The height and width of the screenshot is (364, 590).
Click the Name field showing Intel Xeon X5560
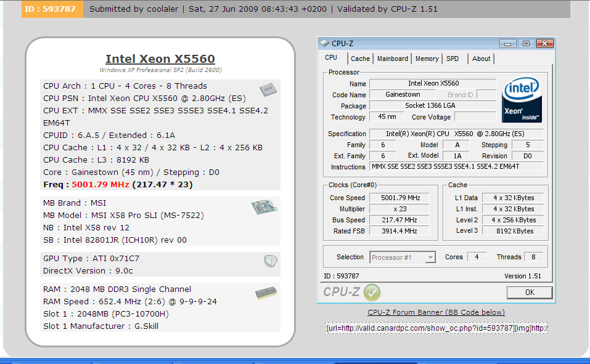click(x=433, y=84)
